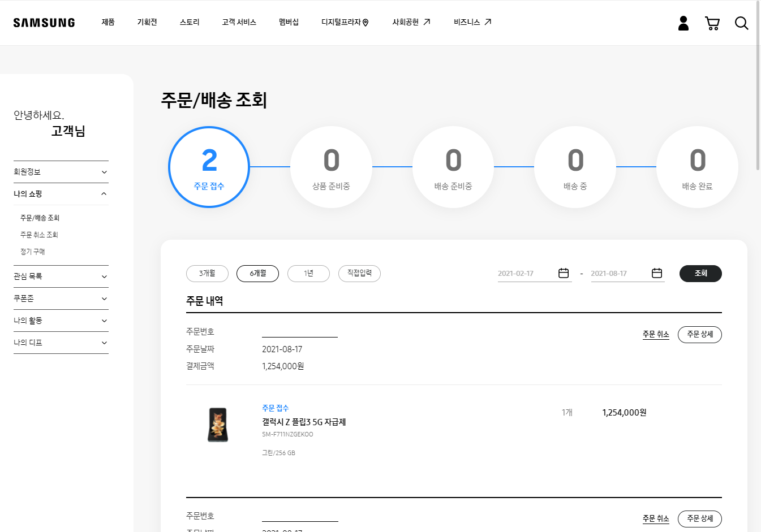Click 주문 상세 for the second order
Screen dimensions: 761x532
(x=700, y=519)
